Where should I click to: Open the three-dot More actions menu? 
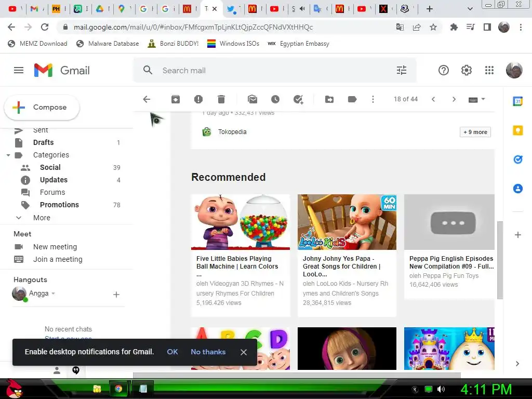click(373, 99)
